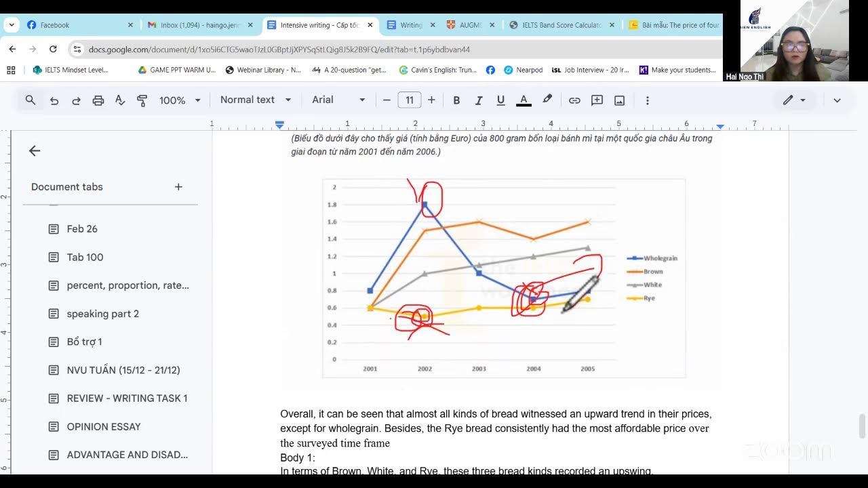Go forward in the browser
Image resolution: width=868 pixels, height=488 pixels.
pyautogui.click(x=33, y=49)
